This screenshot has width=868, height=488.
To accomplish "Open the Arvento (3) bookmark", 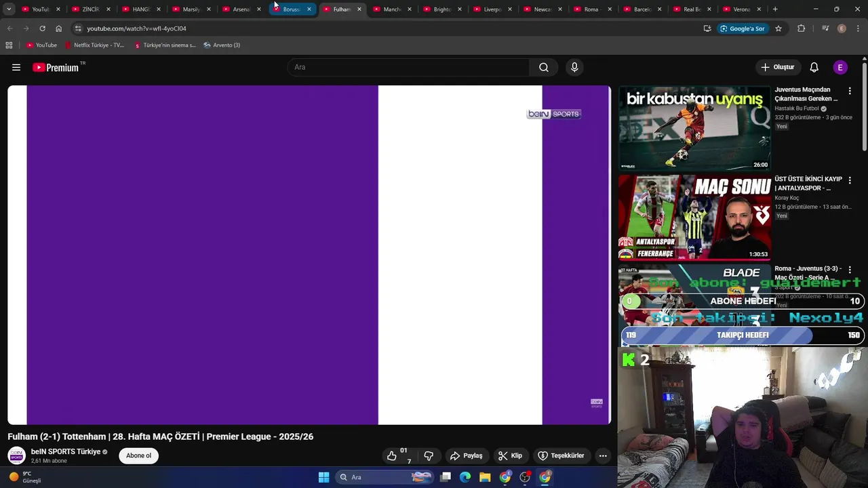I will [222, 45].
